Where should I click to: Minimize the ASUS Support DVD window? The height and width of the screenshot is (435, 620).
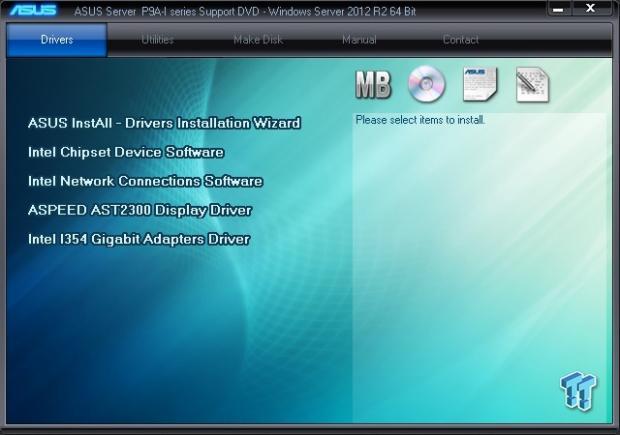558,9
